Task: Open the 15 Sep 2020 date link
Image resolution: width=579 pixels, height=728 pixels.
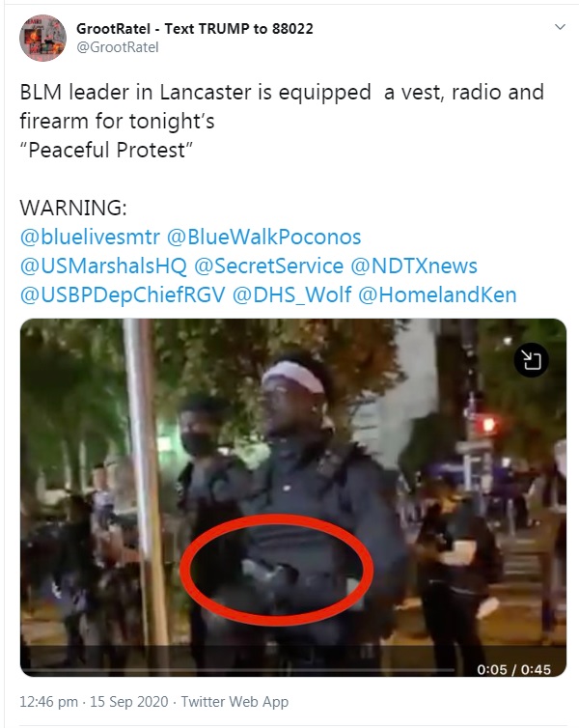Action: (129, 702)
